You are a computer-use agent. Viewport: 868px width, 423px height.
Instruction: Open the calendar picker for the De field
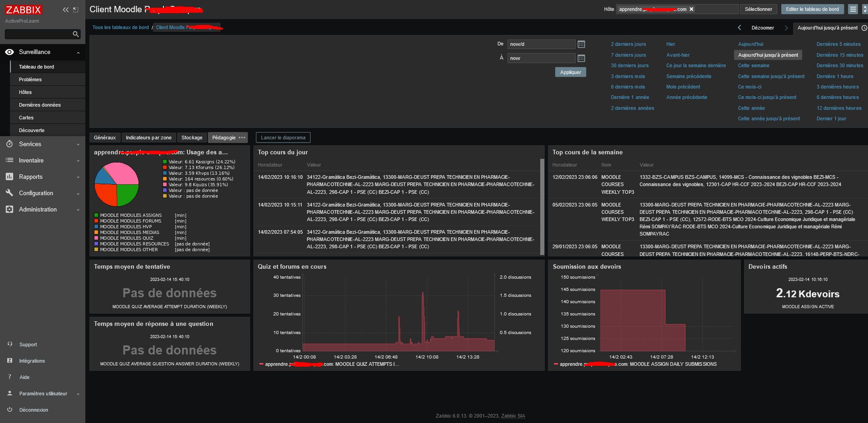(x=581, y=44)
